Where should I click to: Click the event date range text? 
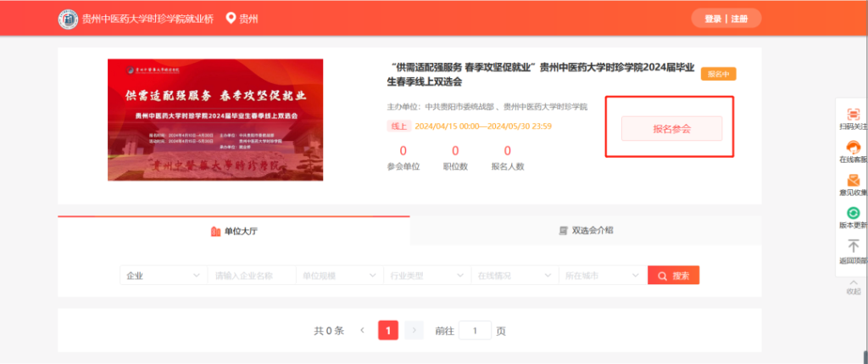point(483,126)
